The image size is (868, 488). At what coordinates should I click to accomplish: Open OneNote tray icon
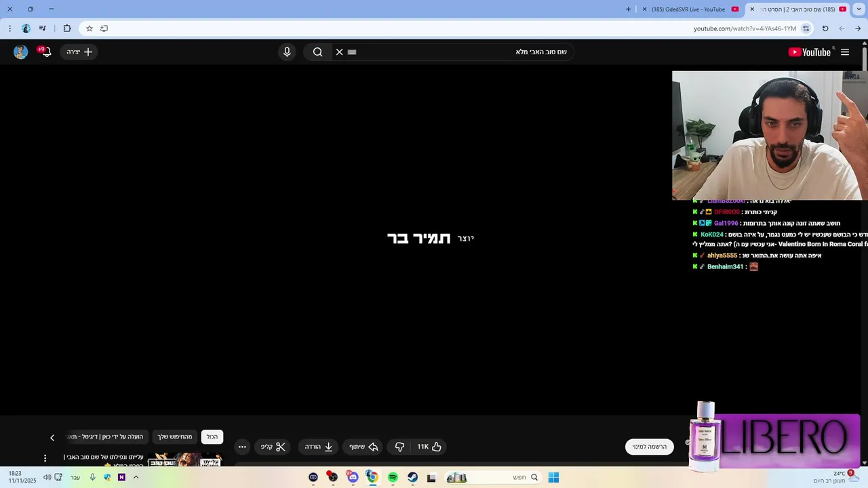[121, 477]
